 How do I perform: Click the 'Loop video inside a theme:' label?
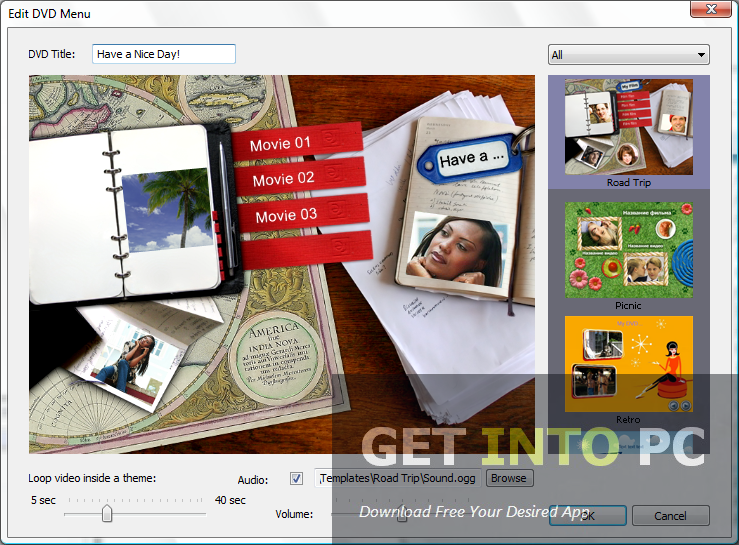92,478
